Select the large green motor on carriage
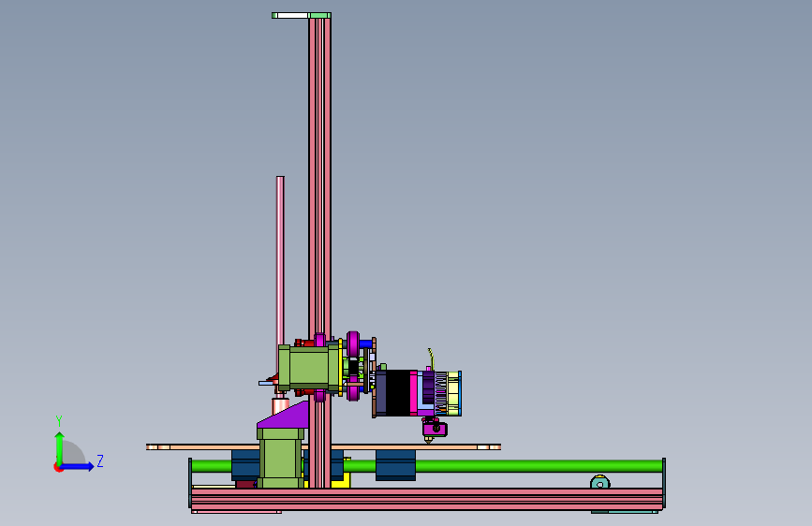Viewport: 812px width, 526px height. 309,368
